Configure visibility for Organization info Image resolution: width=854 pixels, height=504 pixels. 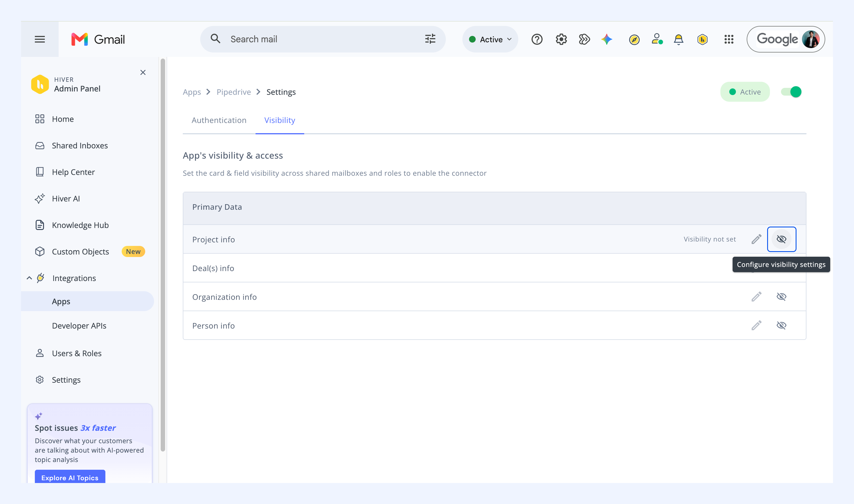[x=782, y=296]
